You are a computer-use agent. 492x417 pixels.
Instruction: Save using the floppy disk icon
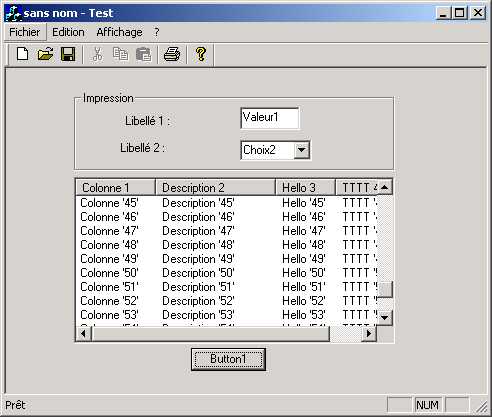click(x=68, y=54)
